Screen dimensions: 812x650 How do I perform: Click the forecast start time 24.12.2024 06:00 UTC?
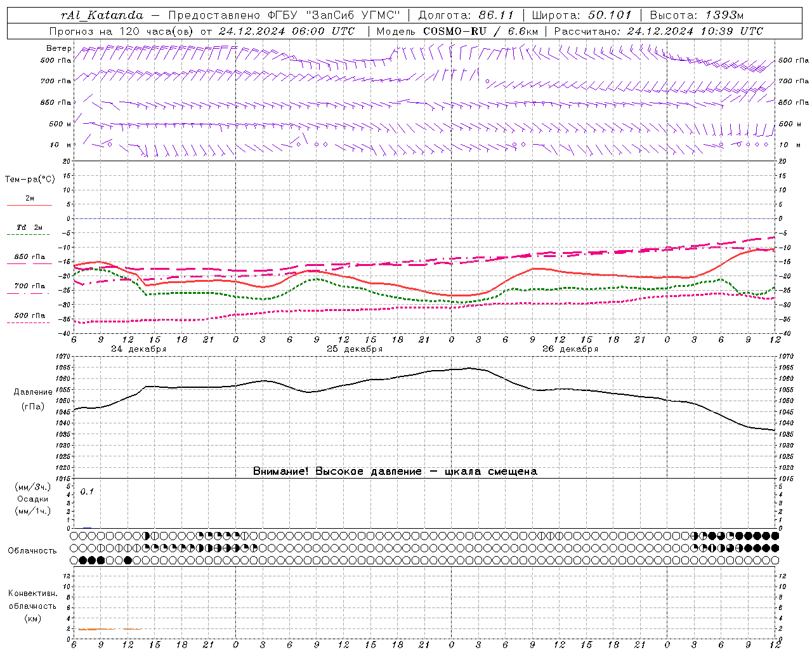click(x=287, y=31)
